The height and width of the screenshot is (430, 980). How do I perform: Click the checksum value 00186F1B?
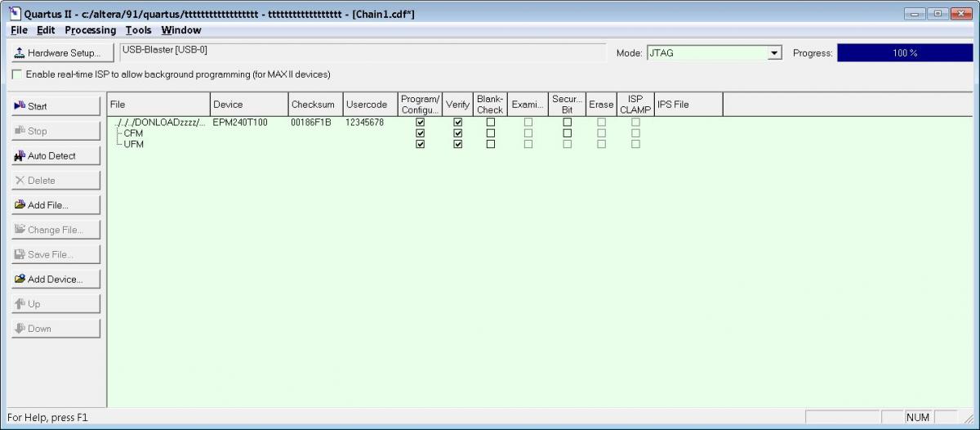point(311,123)
